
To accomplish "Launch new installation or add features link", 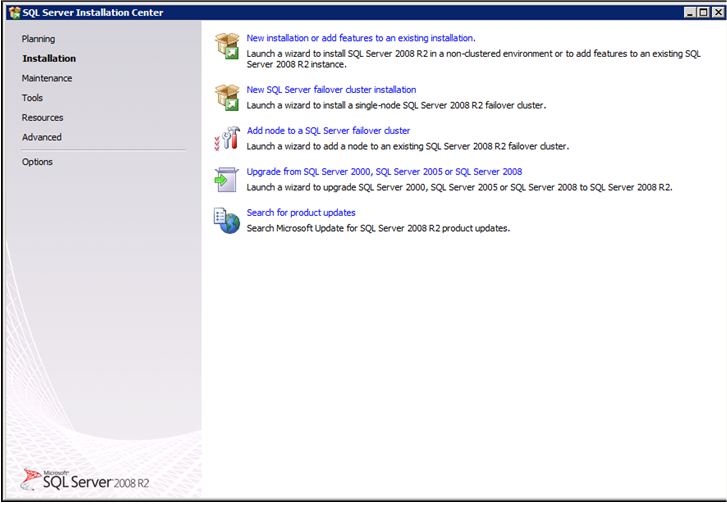I will 360,38.
